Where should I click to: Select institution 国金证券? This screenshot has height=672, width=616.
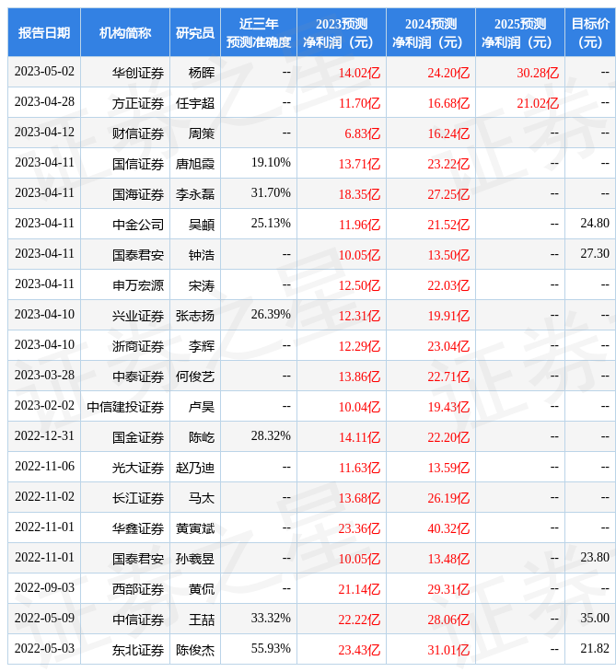coord(138,438)
